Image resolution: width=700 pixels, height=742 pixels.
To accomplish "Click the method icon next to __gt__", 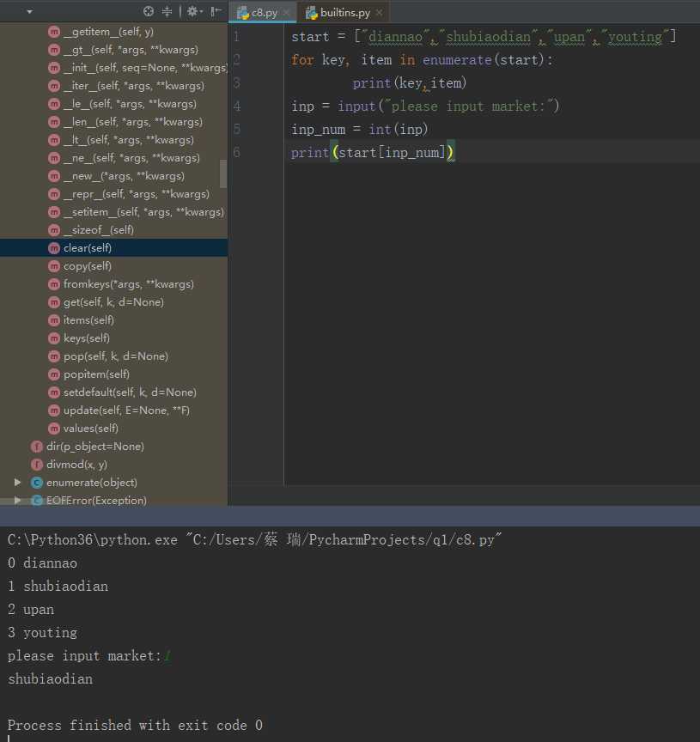I will coord(54,50).
